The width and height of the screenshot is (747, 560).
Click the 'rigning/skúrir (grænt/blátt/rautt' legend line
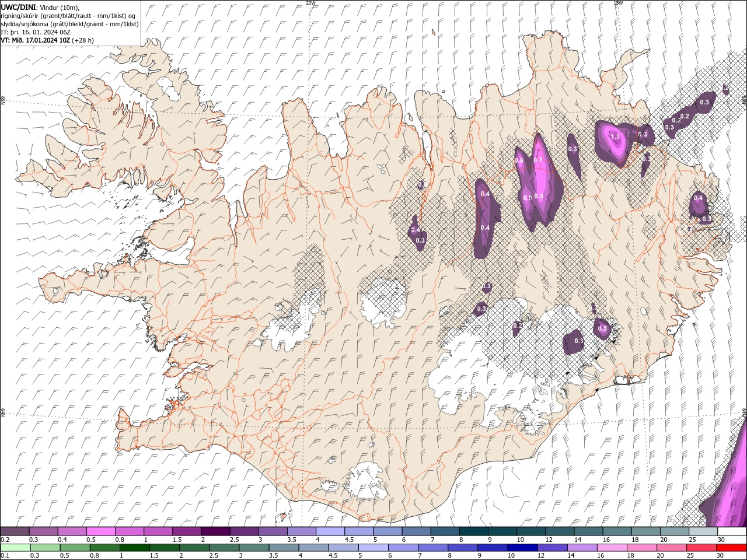pyautogui.click(x=68, y=16)
